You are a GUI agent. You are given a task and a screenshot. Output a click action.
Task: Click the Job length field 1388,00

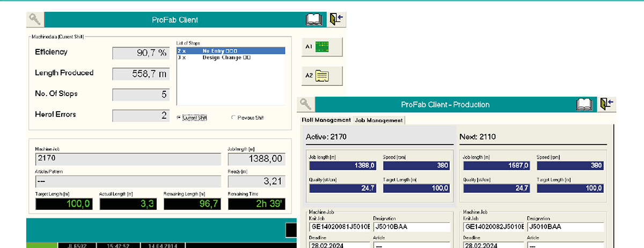click(257, 159)
